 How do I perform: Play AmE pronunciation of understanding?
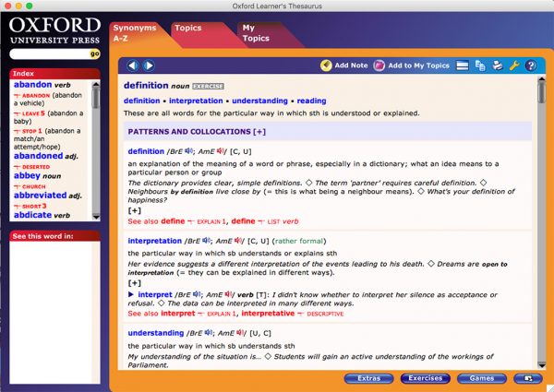[240, 333]
